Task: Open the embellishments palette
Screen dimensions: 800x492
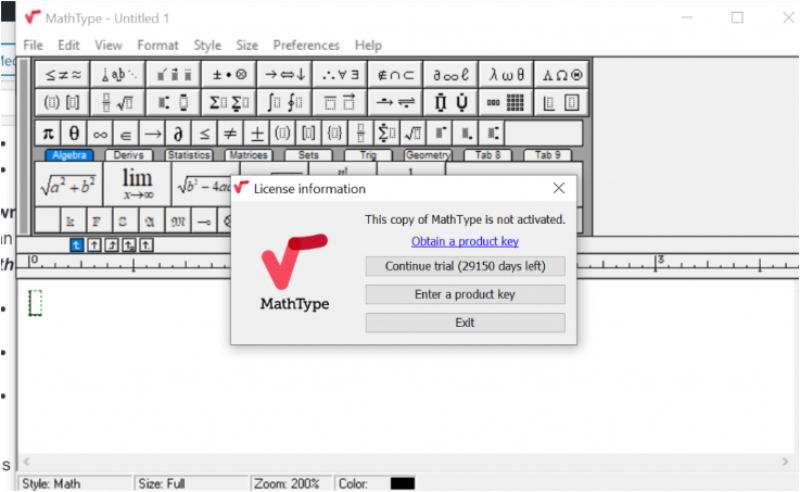Action: click(173, 75)
